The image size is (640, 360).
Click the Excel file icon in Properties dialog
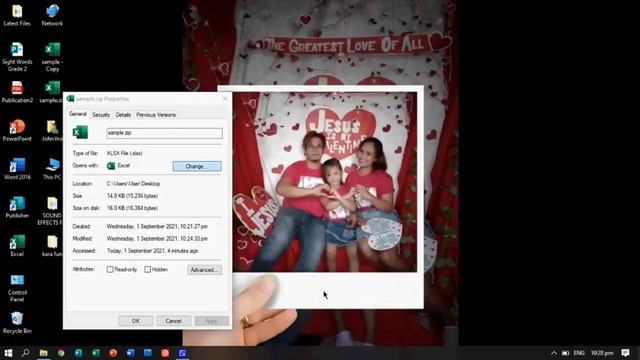pyautogui.click(x=80, y=132)
